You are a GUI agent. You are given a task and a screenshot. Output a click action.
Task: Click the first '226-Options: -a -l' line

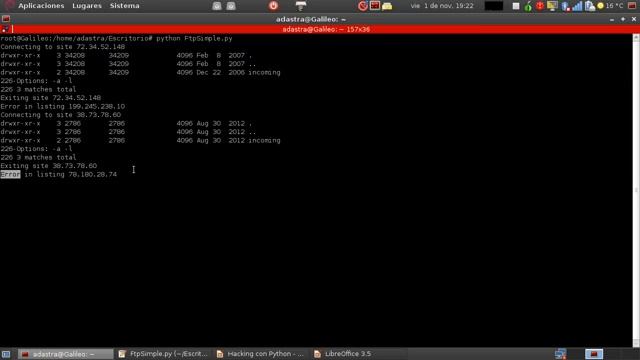[36, 81]
